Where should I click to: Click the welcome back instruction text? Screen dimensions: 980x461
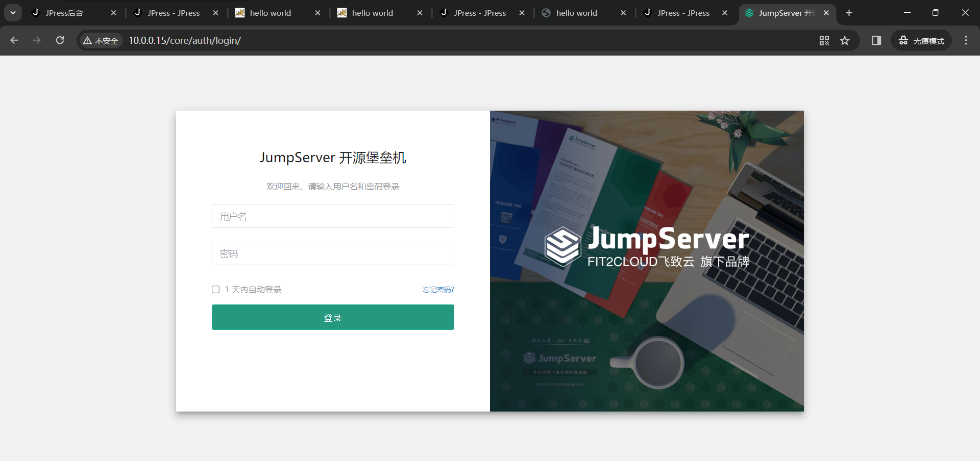[333, 187]
